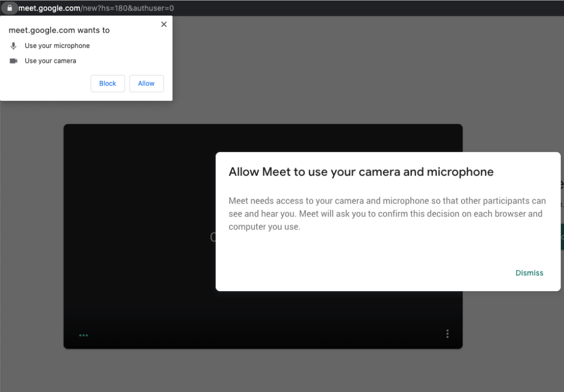
Task: Open the three-dot options in video preview
Action: 447,334
